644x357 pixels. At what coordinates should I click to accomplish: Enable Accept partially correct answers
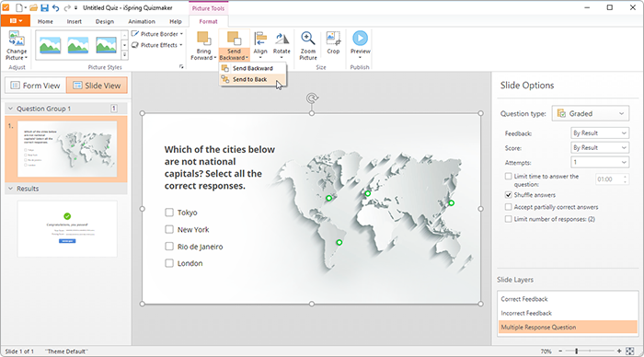coord(509,207)
